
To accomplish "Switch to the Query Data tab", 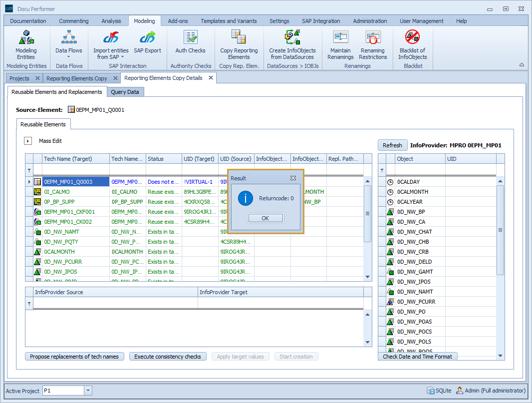I will click(x=125, y=92).
